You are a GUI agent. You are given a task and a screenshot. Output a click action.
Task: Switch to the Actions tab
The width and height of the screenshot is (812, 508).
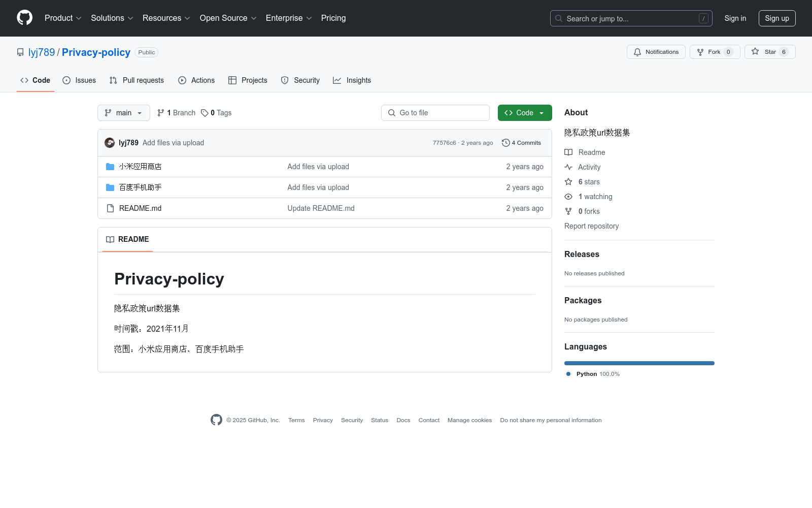point(196,80)
